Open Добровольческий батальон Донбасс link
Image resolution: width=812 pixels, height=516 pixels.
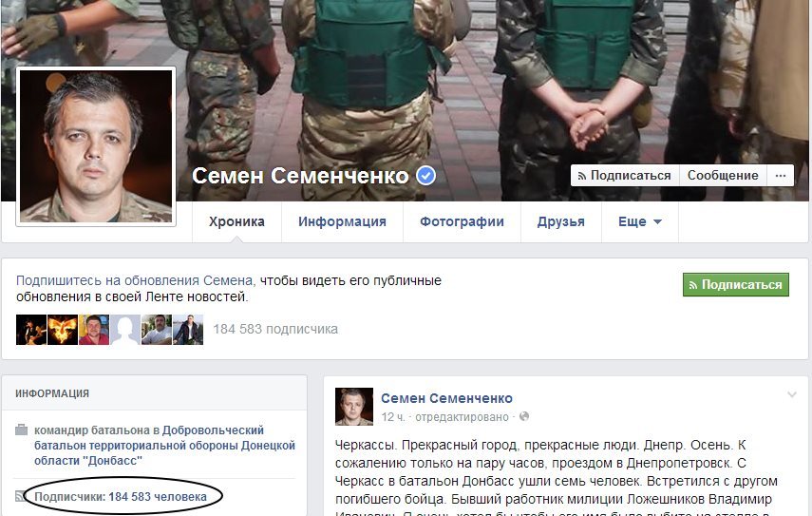164,445
